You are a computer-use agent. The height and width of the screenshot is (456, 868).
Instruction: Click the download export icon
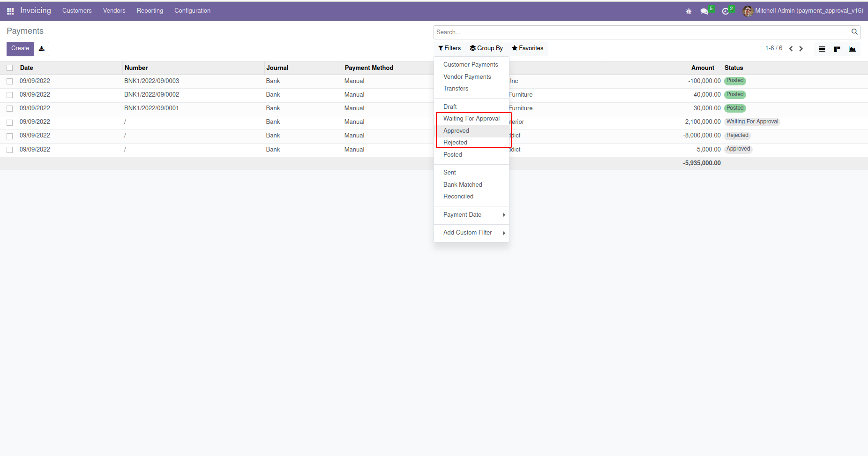42,49
